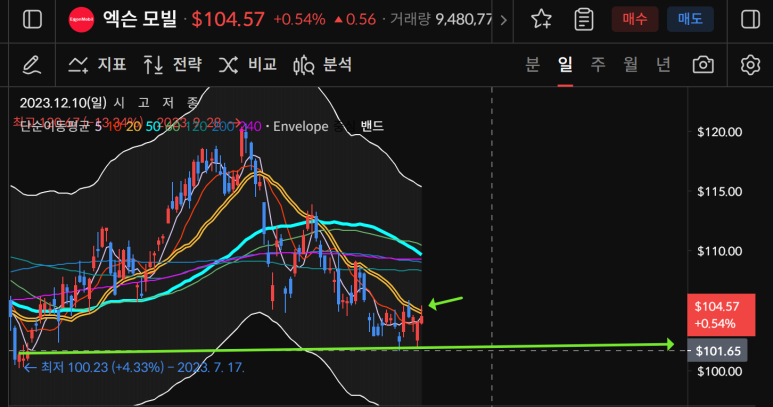773x407 pixels.
Task: Switch to 년 yearly timeframe
Action: click(663, 65)
